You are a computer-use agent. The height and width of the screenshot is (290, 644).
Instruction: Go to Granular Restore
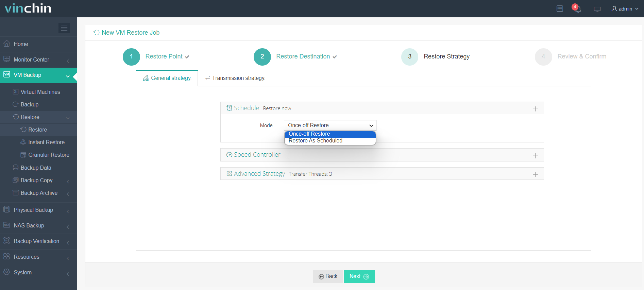(49, 155)
